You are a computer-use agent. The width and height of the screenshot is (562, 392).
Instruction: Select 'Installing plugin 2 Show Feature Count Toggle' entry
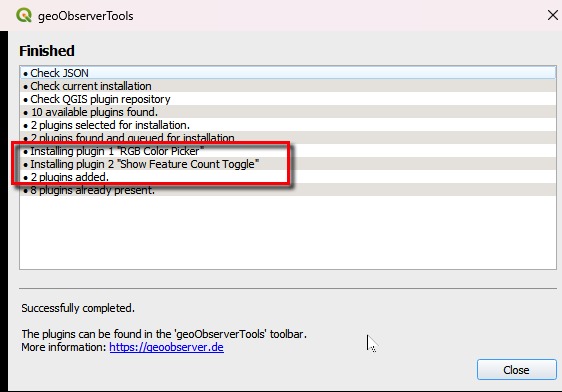[288, 164]
